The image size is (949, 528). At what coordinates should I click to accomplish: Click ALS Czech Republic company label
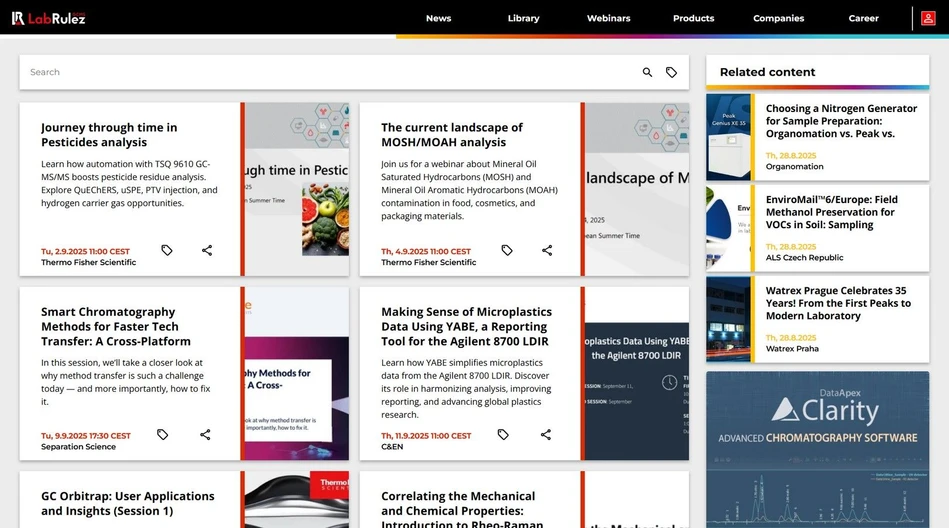tap(804, 257)
